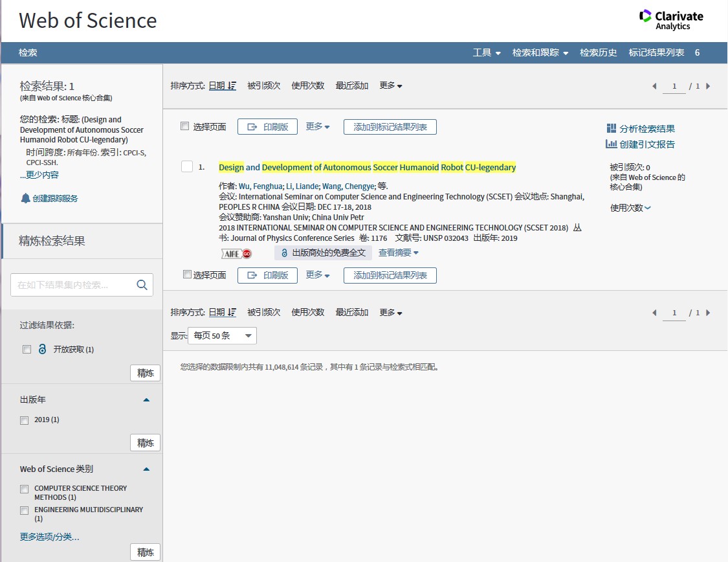The height and width of the screenshot is (562, 728).
Task: Click the top 印刷版 button
Action: click(267, 127)
